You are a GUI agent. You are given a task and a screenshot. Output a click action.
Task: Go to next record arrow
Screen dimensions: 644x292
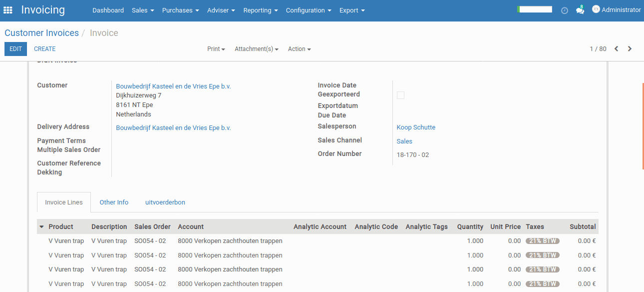(x=630, y=49)
